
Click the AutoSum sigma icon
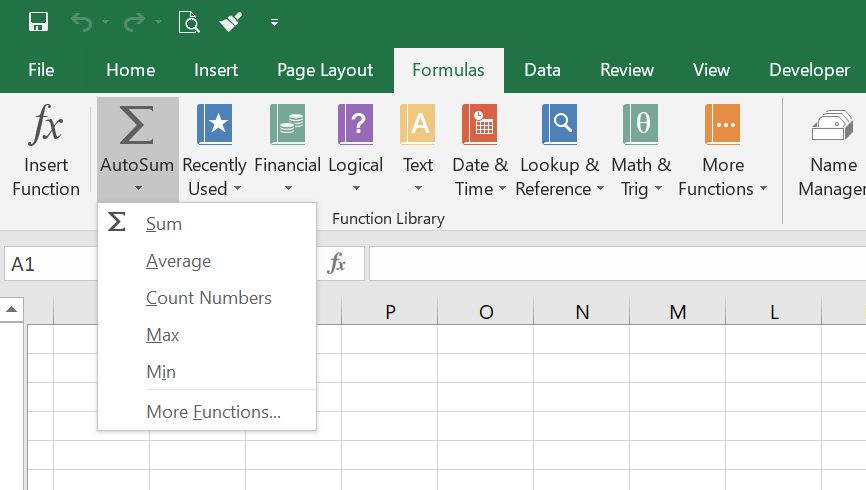coord(136,125)
